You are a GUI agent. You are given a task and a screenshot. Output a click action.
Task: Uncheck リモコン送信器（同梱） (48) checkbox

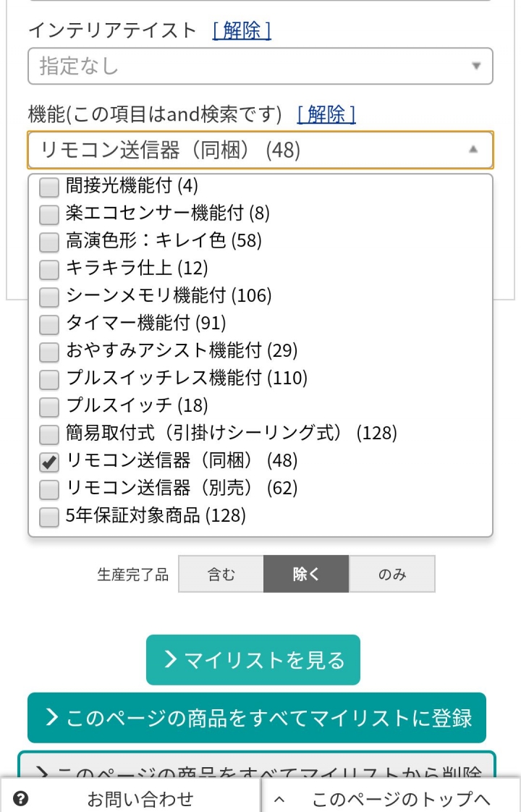pyautogui.click(x=49, y=462)
